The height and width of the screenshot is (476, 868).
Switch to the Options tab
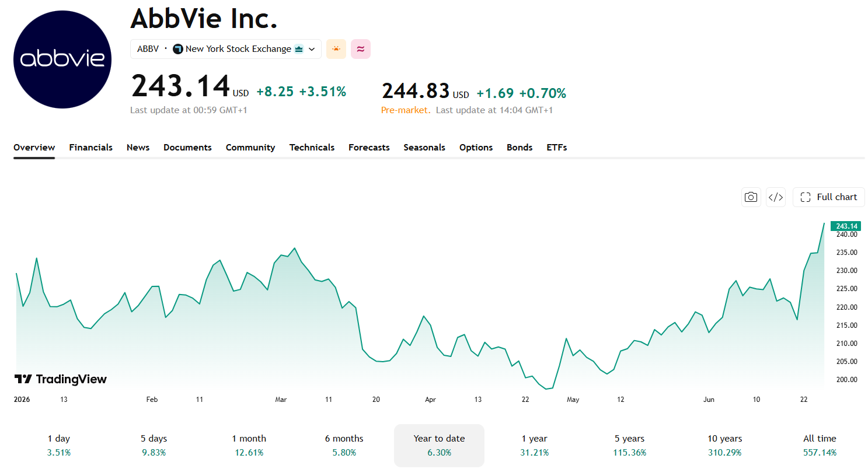tap(476, 148)
